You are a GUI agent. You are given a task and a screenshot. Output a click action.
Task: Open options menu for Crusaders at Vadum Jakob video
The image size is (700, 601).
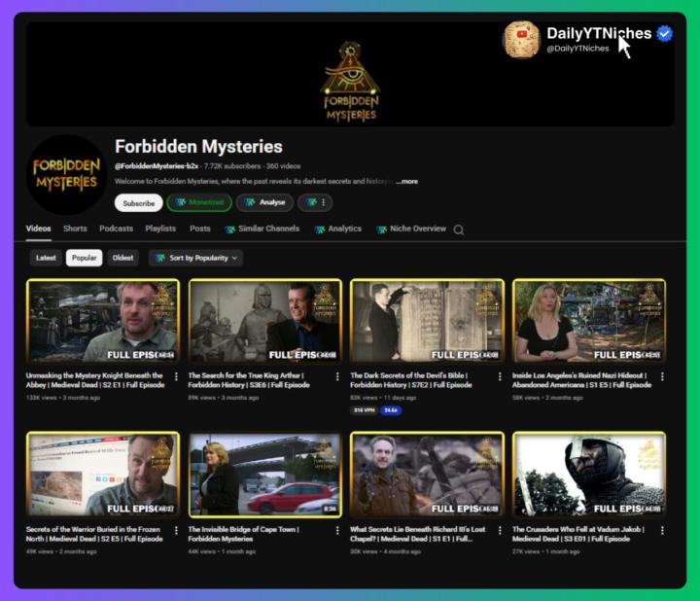pos(662,530)
